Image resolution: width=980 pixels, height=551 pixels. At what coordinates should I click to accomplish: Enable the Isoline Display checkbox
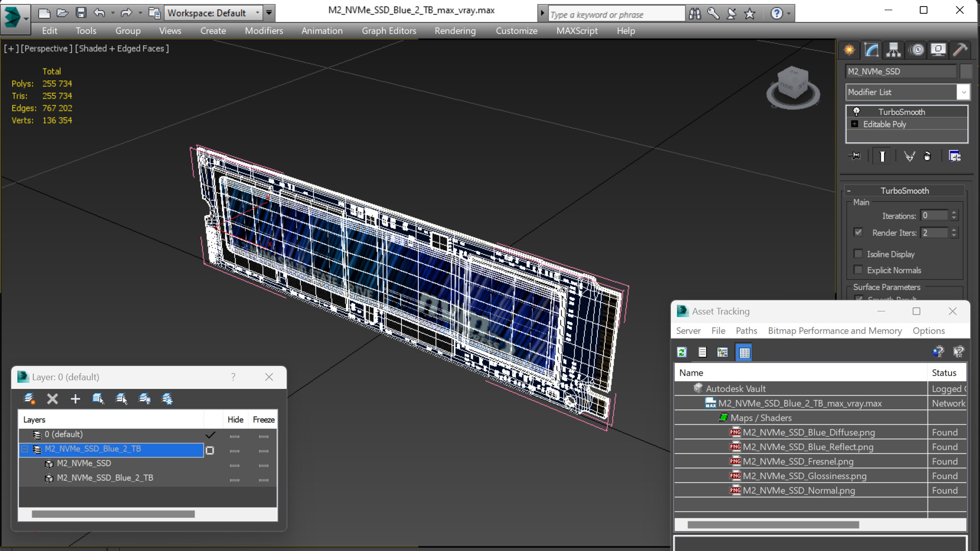coord(858,254)
